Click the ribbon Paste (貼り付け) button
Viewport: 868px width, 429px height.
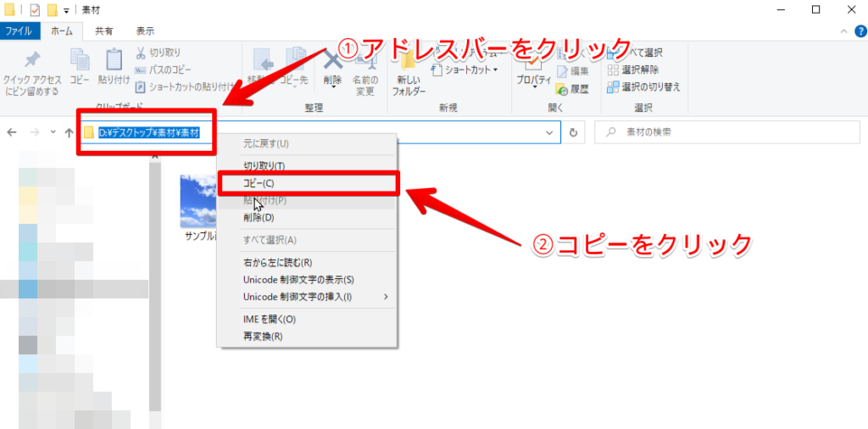pos(114,66)
